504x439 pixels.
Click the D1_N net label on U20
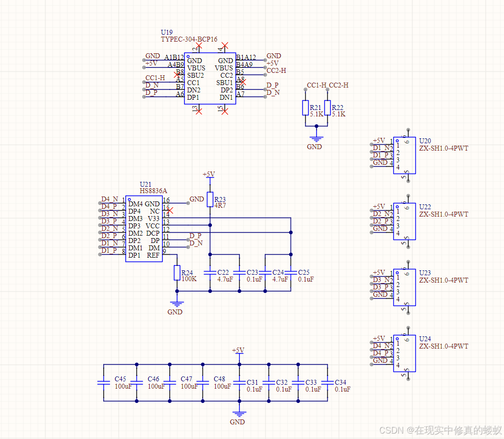click(381, 148)
